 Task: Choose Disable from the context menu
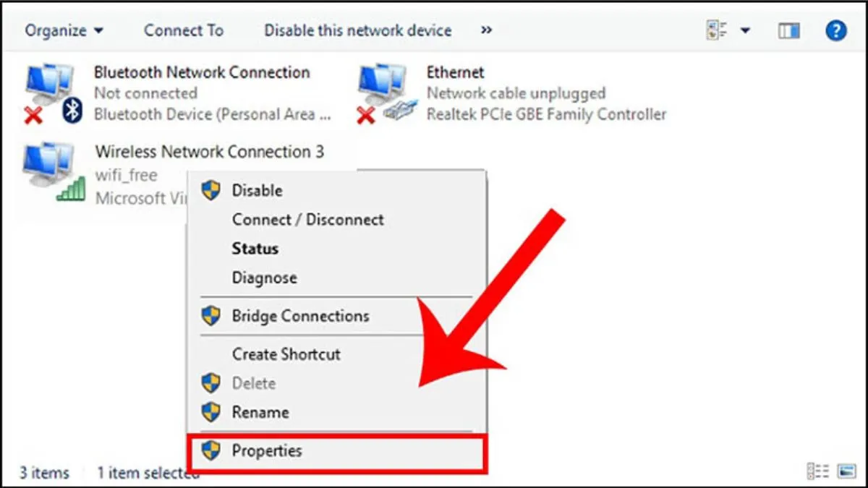257,191
